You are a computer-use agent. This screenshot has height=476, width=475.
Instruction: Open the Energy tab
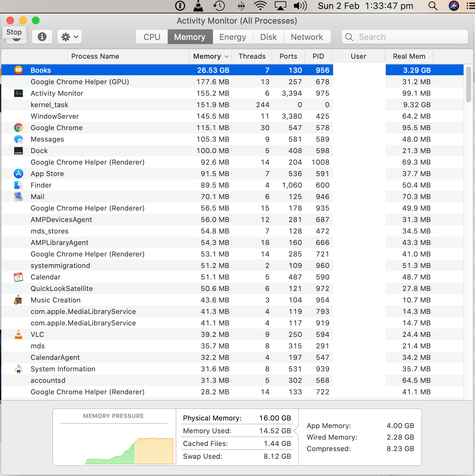point(232,37)
